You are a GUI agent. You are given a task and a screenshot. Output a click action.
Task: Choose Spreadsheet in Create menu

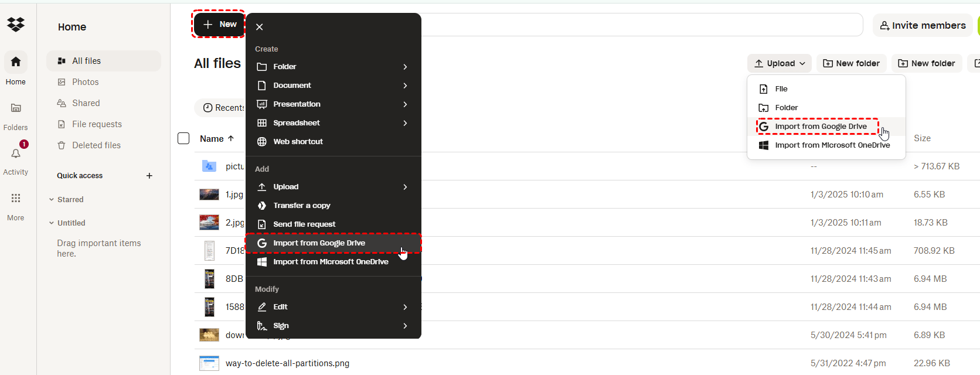333,123
